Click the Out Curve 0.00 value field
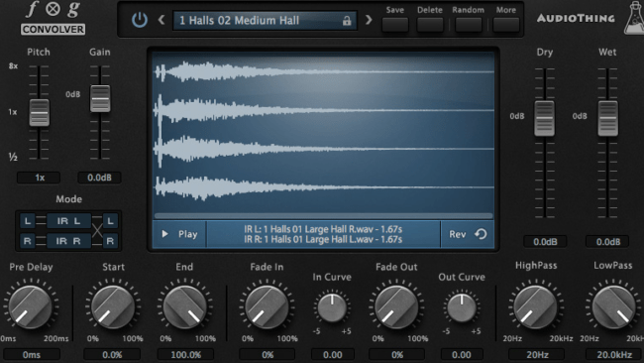Image resolution: width=644 pixels, height=363 pixels. click(462, 354)
